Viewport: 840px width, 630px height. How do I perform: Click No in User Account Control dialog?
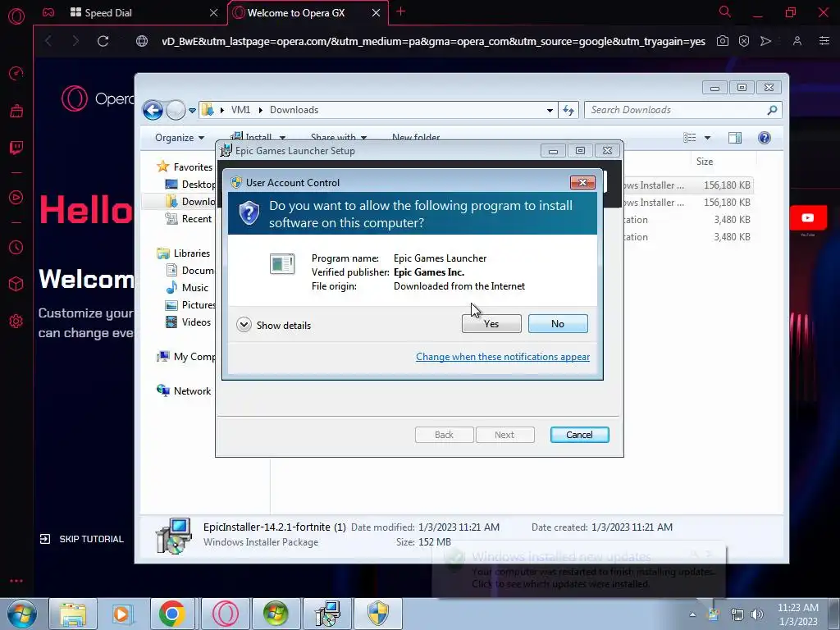(558, 323)
